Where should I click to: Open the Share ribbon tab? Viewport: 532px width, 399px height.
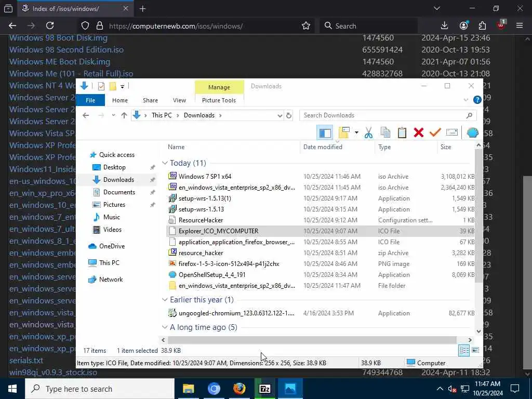tap(150, 100)
